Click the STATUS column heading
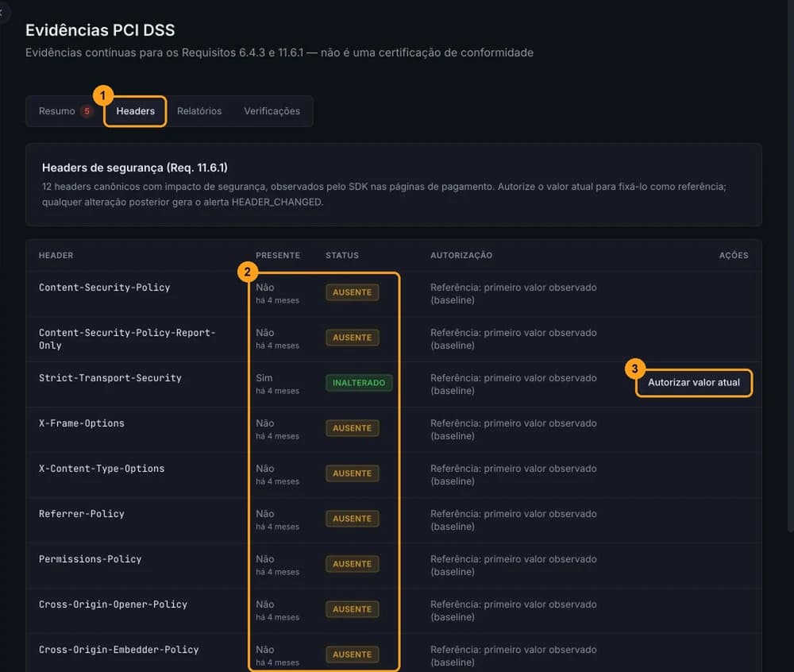Image resolution: width=794 pixels, height=672 pixels. pyautogui.click(x=341, y=255)
